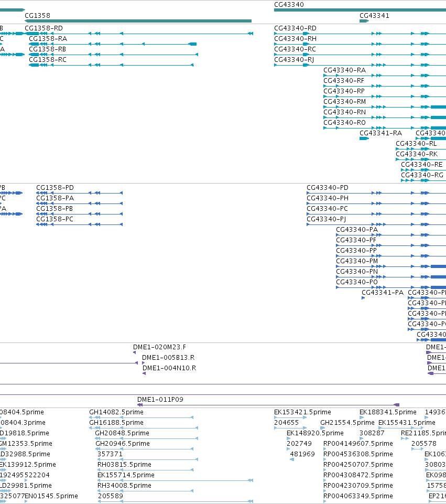Screen dimensions: 446x504
Task: Select the CG43340-RE transcript
Action: pyautogui.click(x=421, y=164)
